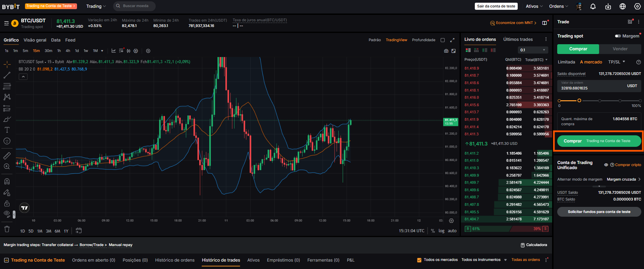
Task: Open the Calculadora tool
Action: [534, 245]
